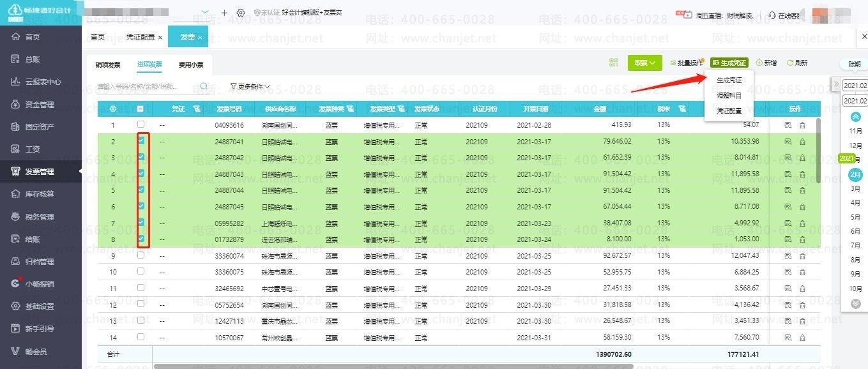
Task: Check the checkbox for invoice 10570067
Action: tap(141, 336)
